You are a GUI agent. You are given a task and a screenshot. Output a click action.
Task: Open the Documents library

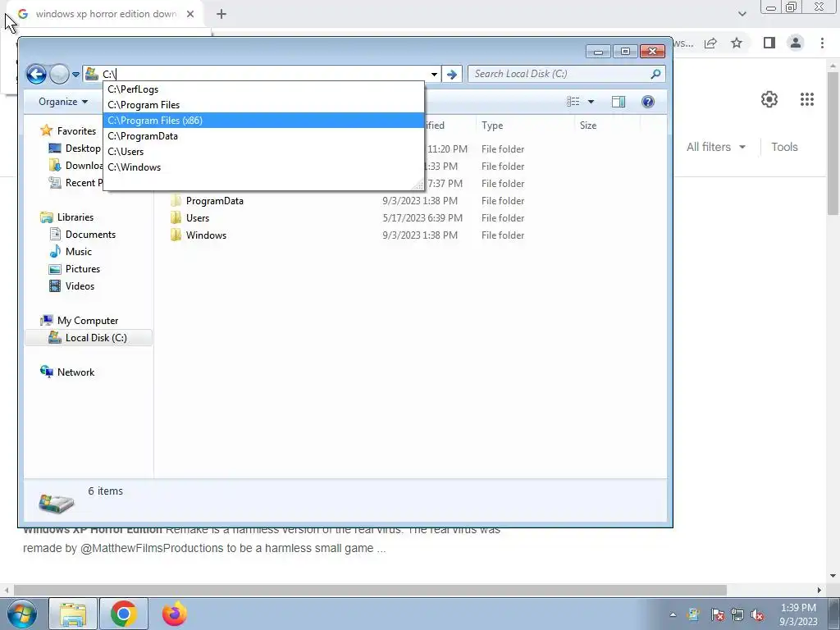pyautogui.click(x=90, y=234)
